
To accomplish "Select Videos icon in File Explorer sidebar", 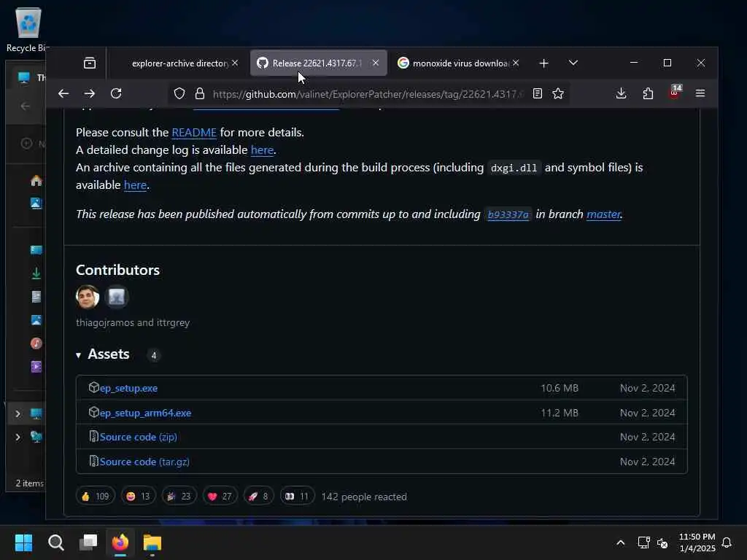I will [x=36, y=367].
